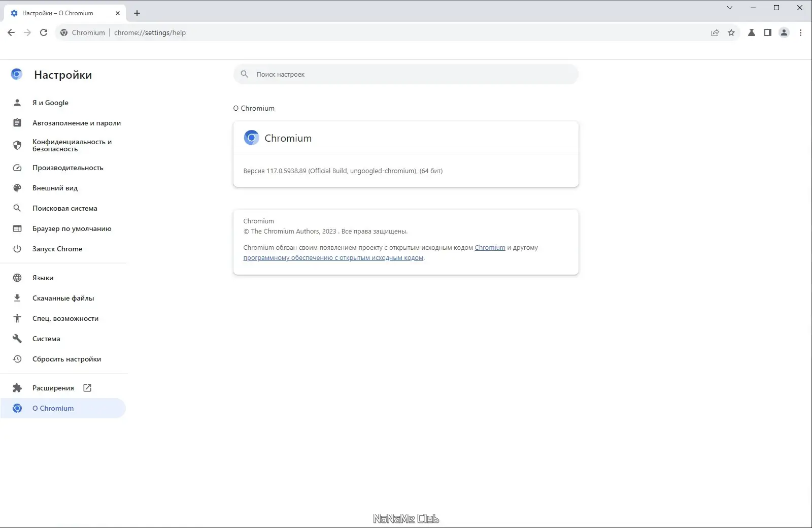Open Поисковая система settings section
This screenshot has width=812, height=528.
(x=63, y=208)
